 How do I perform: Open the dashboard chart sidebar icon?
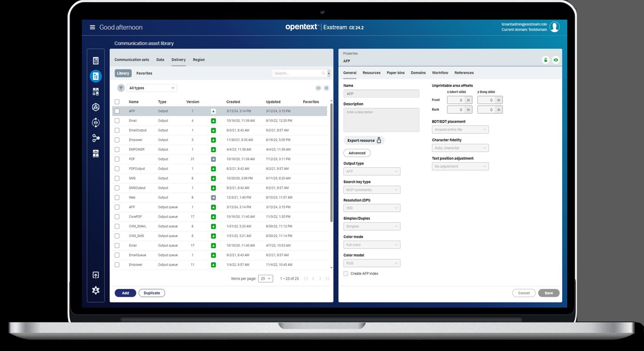pyautogui.click(x=96, y=153)
